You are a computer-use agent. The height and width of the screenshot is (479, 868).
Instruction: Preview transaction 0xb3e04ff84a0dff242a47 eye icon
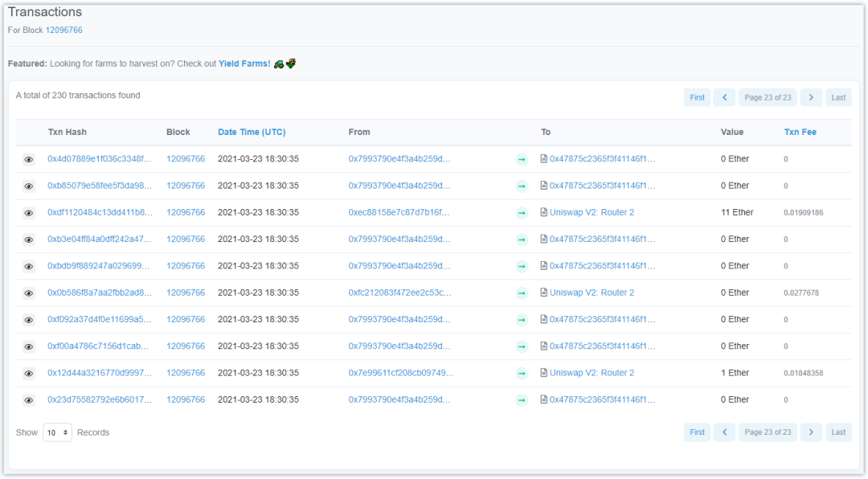[29, 239]
